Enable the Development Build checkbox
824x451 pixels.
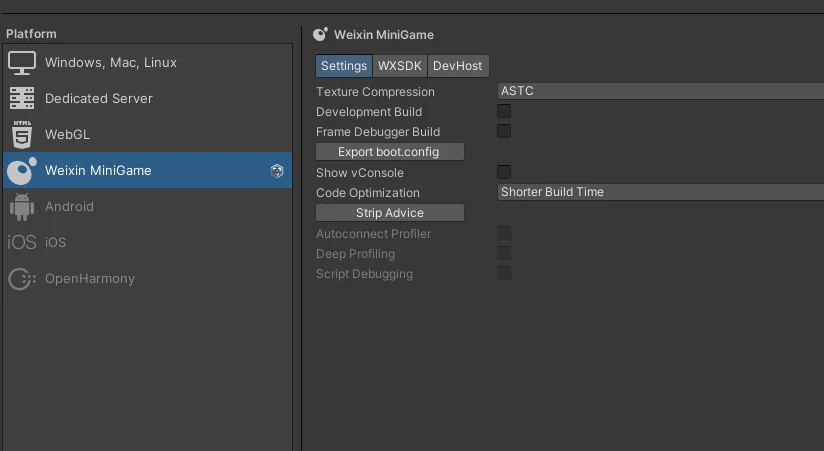click(x=504, y=111)
